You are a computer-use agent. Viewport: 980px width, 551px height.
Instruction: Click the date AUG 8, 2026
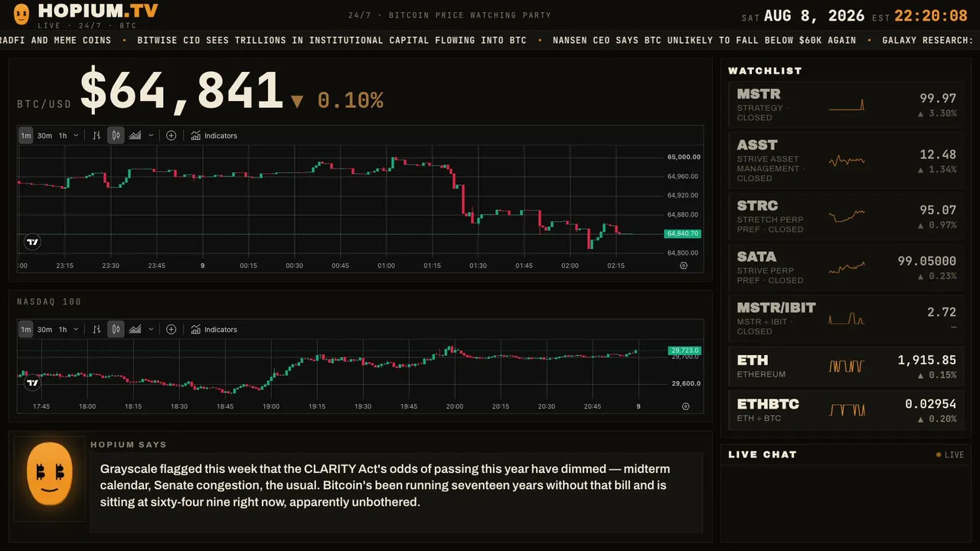click(x=814, y=16)
